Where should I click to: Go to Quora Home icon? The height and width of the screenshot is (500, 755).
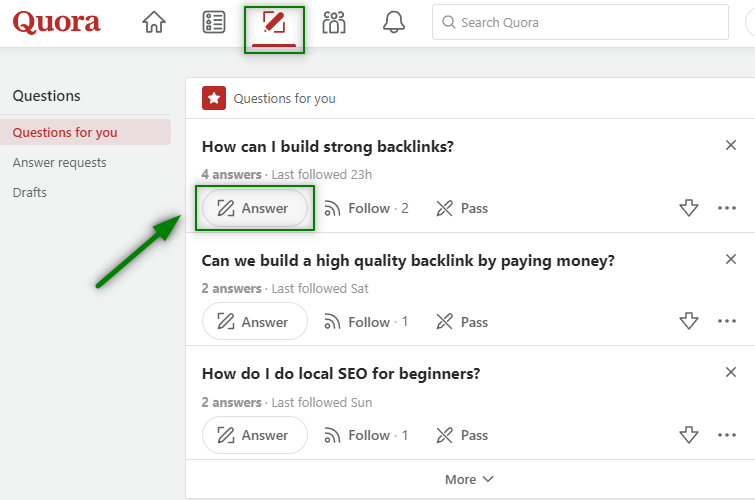coord(154,23)
